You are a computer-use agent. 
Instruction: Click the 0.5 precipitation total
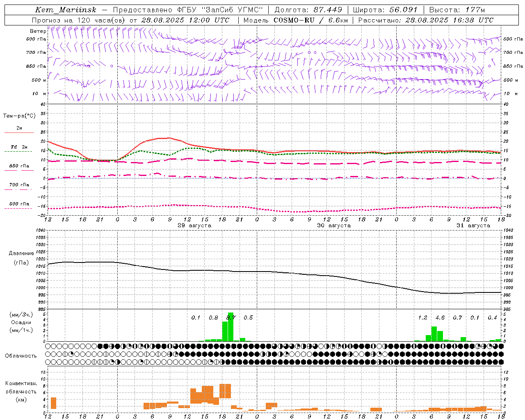tap(248, 318)
